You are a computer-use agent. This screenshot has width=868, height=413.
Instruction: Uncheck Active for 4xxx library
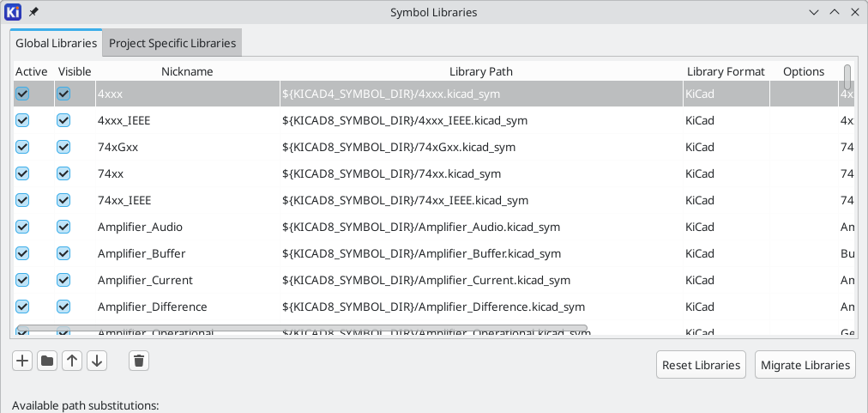(x=22, y=94)
